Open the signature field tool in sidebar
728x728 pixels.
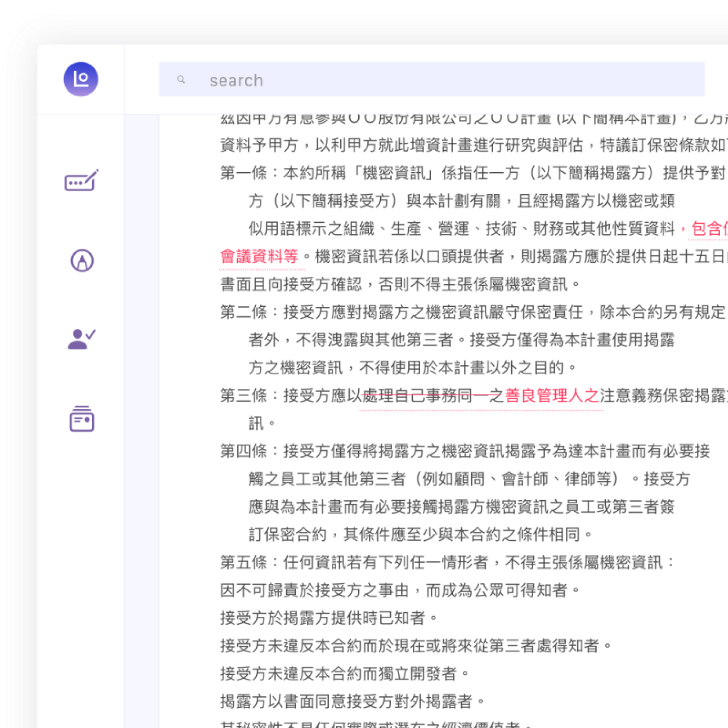(x=81, y=181)
